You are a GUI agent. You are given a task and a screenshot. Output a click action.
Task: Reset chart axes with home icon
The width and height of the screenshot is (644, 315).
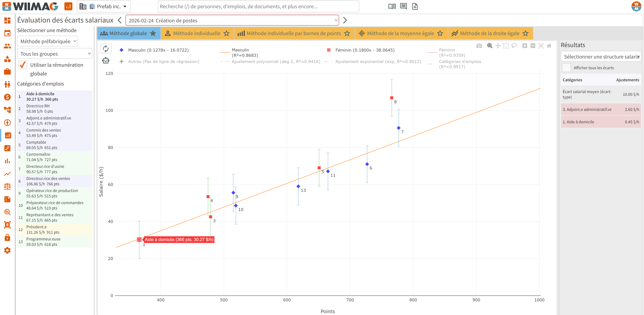tap(549, 46)
